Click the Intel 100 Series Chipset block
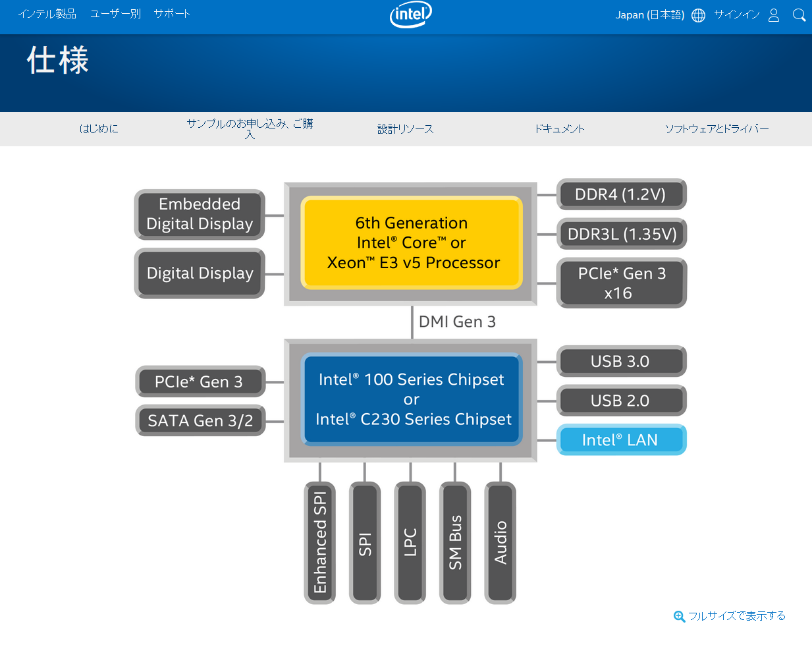This screenshot has height=645, width=812. pyautogui.click(x=412, y=399)
